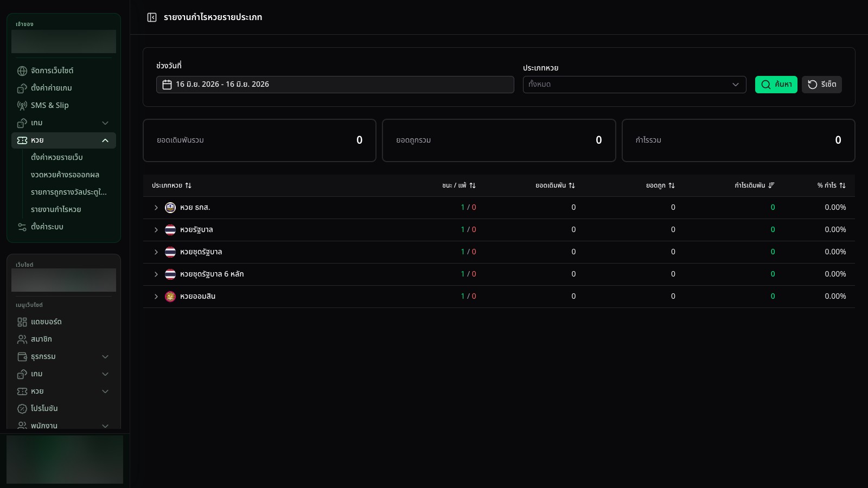Open SMS & Slip antenna icon
The height and width of the screenshot is (488, 868).
tap(22, 106)
